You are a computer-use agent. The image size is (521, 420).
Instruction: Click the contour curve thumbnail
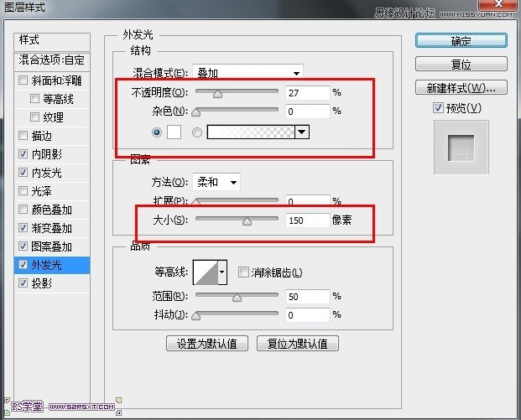coord(206,272)
